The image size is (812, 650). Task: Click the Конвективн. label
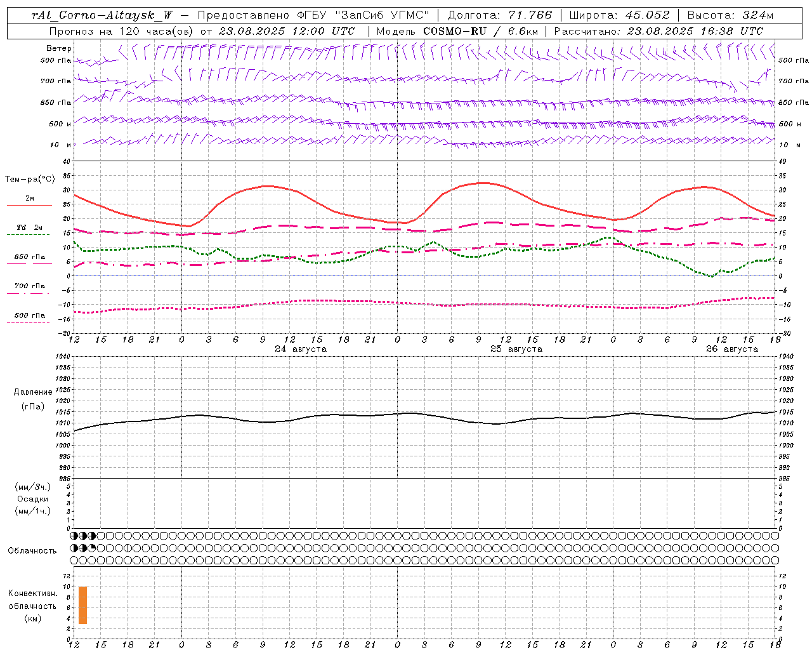[33, 594]
